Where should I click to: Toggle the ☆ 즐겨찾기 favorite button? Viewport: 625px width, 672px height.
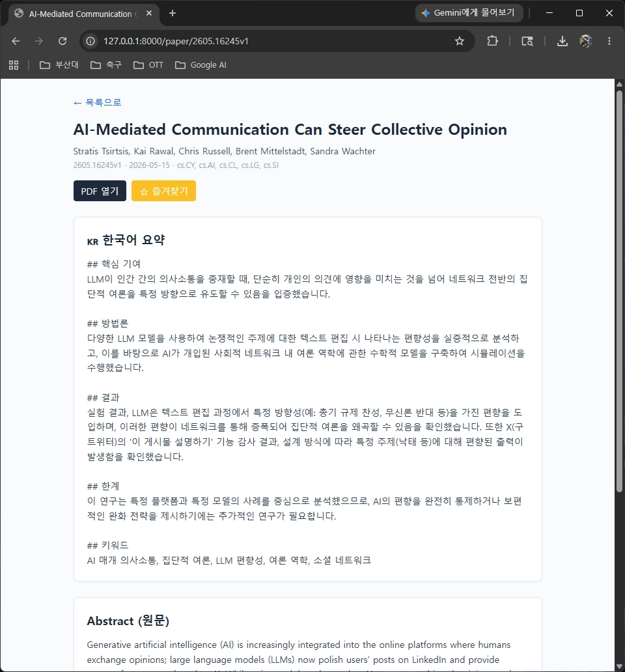coord(163,191)
